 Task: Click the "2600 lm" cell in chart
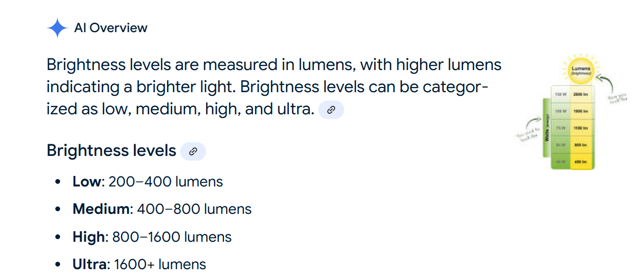pos(581,94)
